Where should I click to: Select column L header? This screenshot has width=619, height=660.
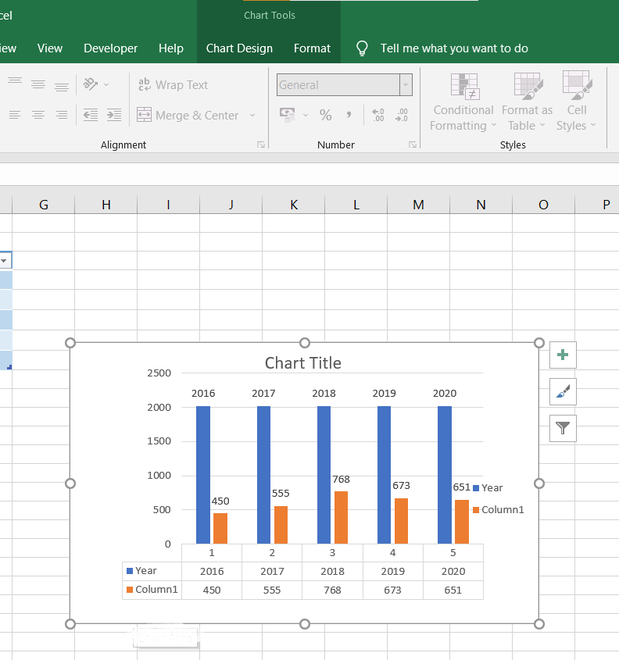(356, 204)
